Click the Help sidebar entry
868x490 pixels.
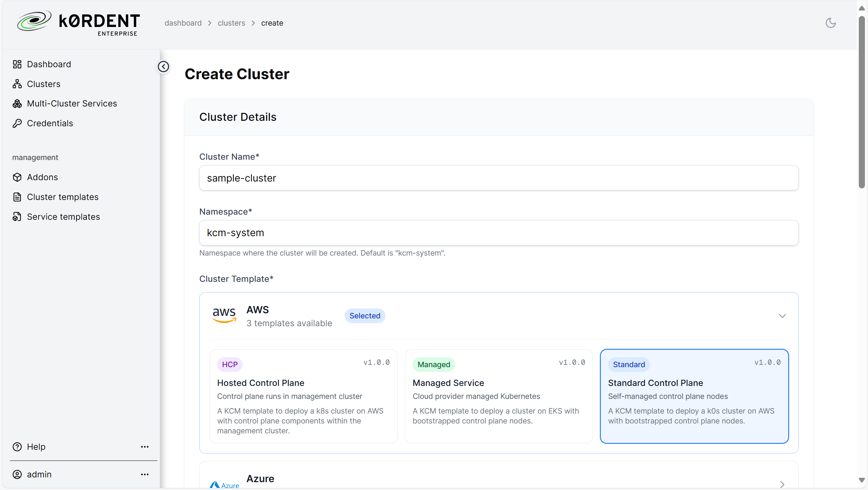36,447
